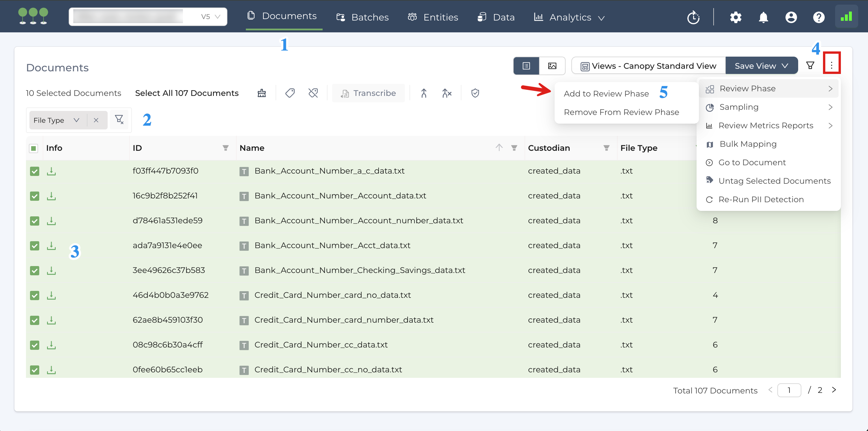
Task: Deselect the Credit_Card_Number_cc_data.txt row
Action: coord(34,345)
